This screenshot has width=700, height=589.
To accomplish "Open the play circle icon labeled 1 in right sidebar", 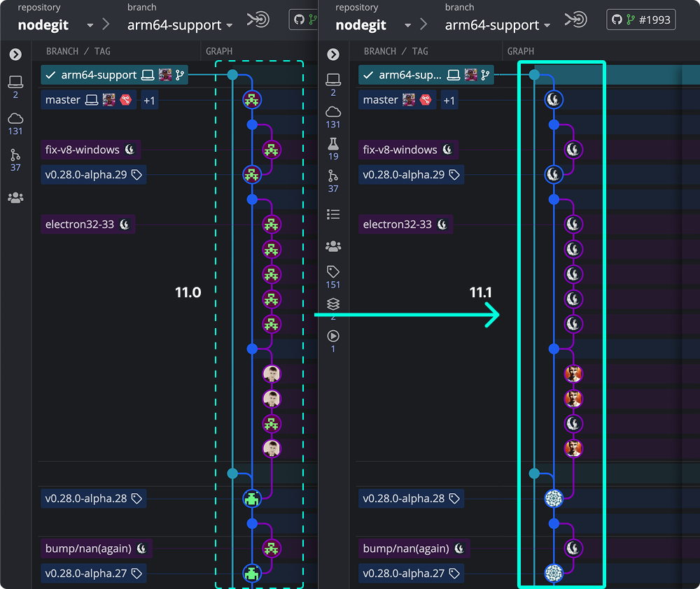I will 333,336.
